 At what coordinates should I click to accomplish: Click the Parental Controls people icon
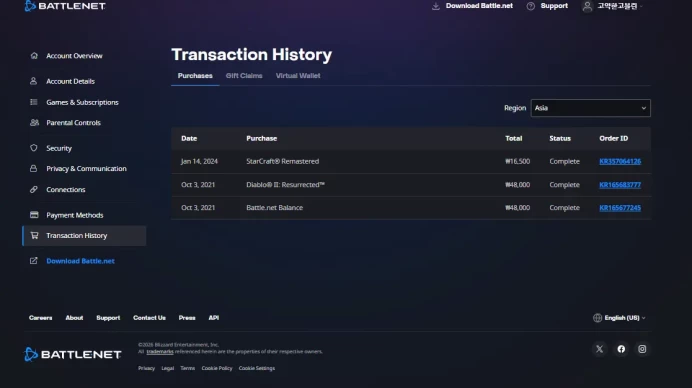34,123
